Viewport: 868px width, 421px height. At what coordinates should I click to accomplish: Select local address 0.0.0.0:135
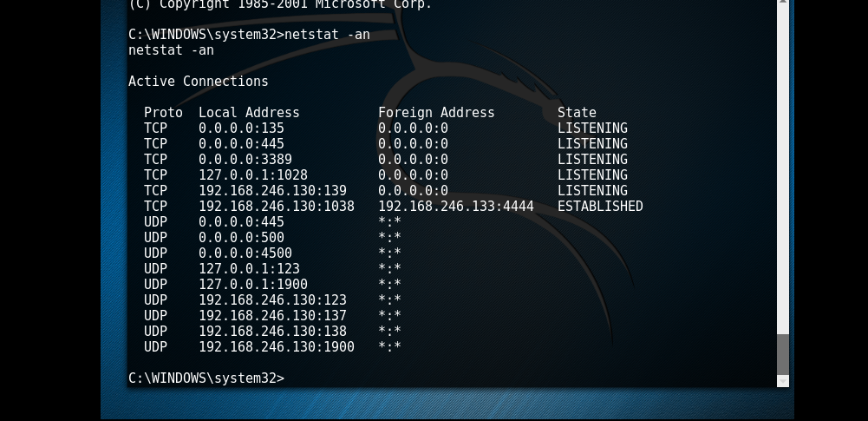click(241, 128)
